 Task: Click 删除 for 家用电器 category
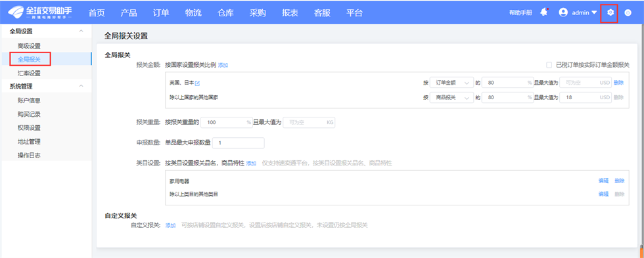point(619,181)
